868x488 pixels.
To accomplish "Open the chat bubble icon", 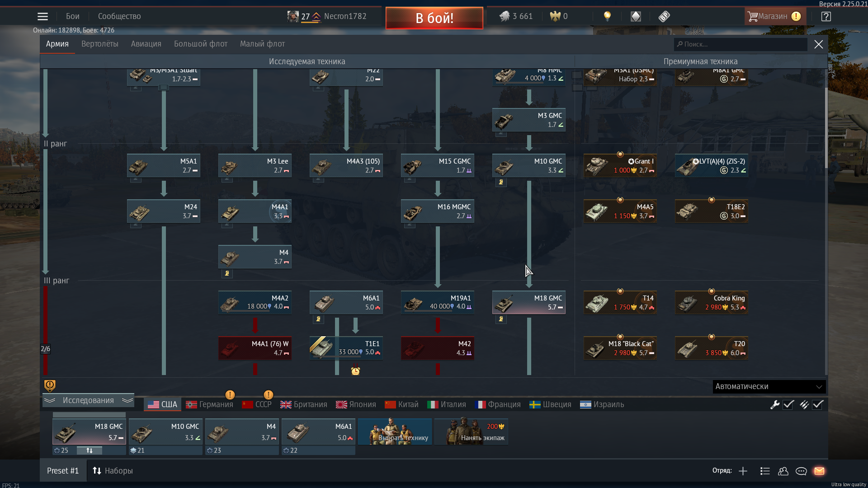I will tap(801, 471).
